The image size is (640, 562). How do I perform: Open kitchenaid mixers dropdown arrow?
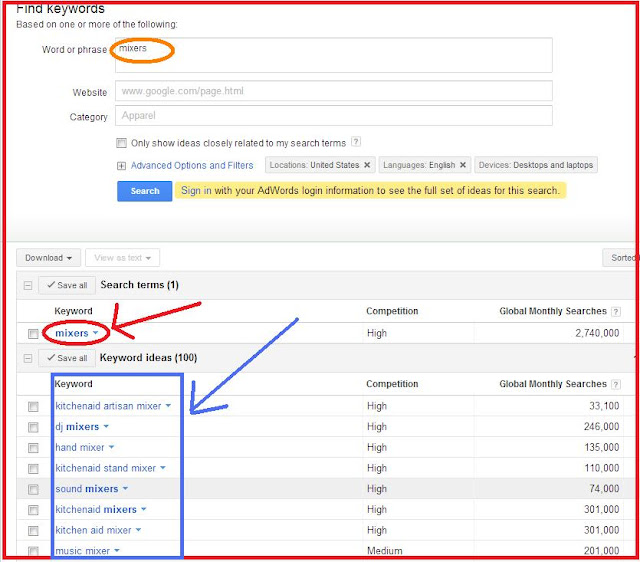tap(144, 509)
